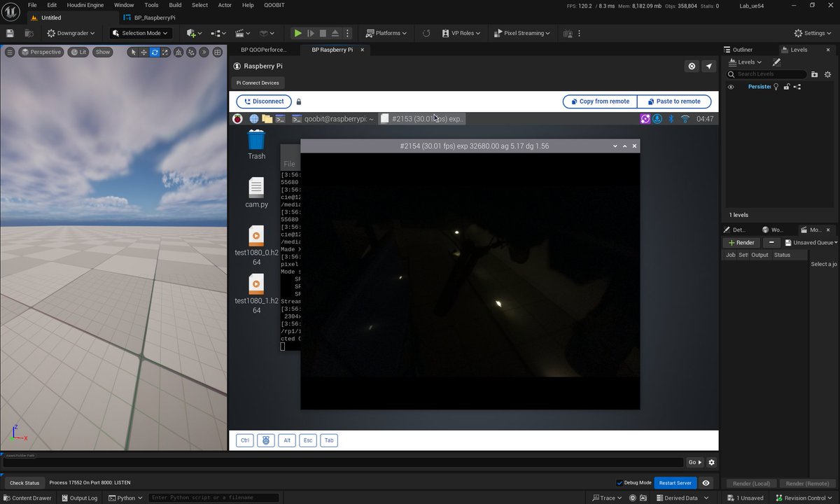Click the Cinematics clapperboard icon in the toolbar
Screen dimensions: 840x504
[241, 33]
